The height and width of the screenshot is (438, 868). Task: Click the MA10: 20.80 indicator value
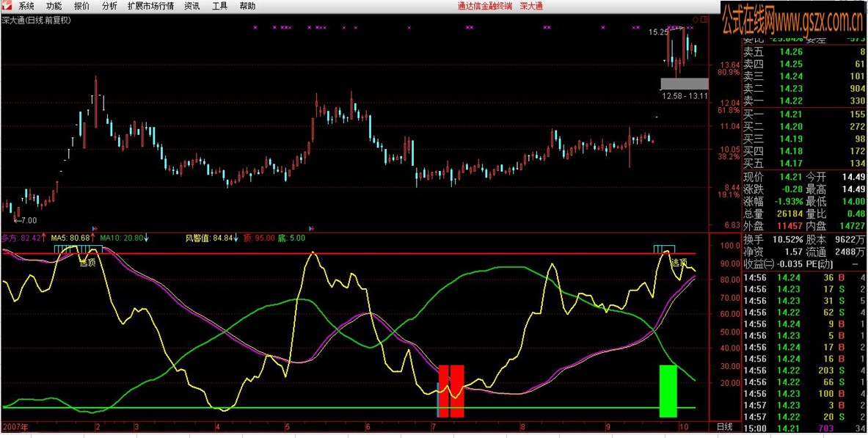pos(120,238)
